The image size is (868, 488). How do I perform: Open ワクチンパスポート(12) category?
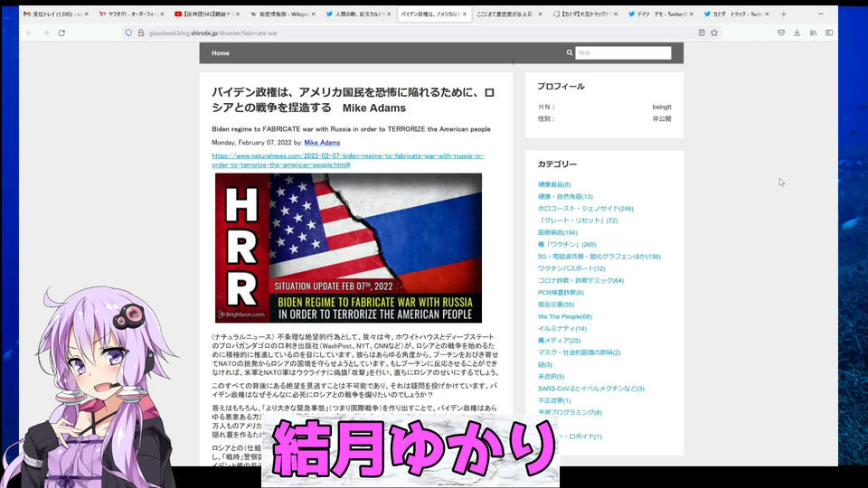(x=571, y=268)
